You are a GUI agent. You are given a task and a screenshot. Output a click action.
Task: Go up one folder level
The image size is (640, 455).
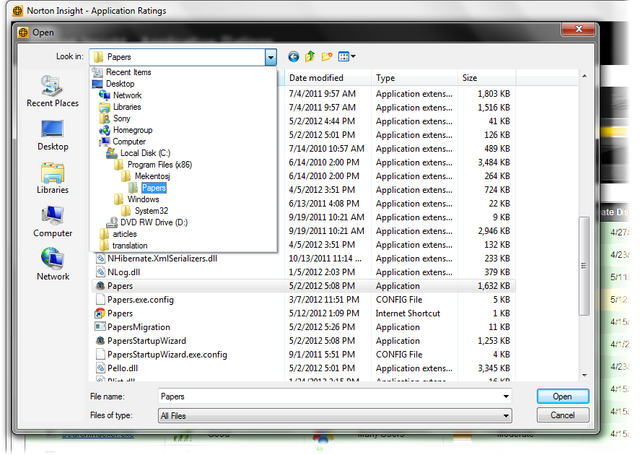(x=310, y=57)
